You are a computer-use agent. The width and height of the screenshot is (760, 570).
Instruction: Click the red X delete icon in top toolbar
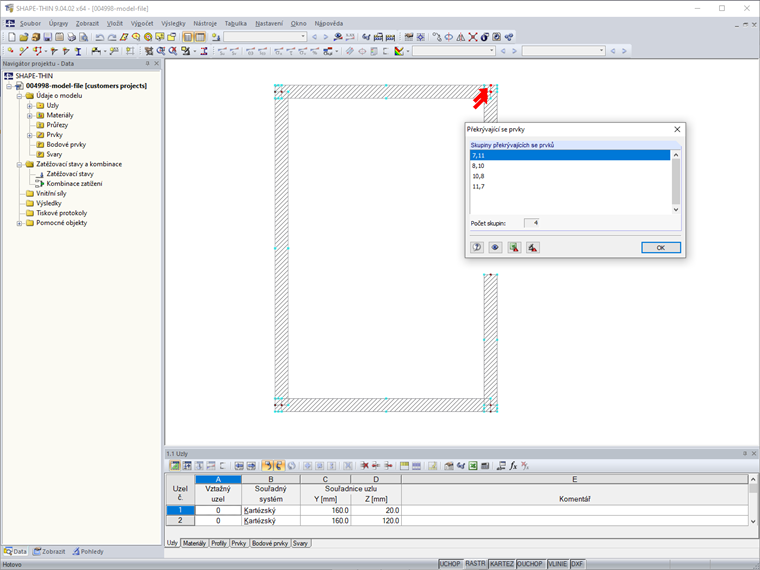[473, 37]
